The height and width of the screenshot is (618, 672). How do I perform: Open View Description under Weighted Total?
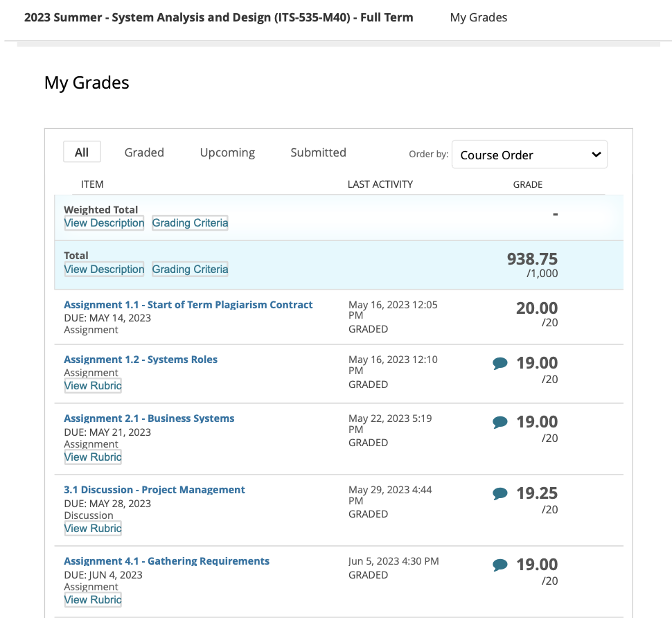pos(104,223)
